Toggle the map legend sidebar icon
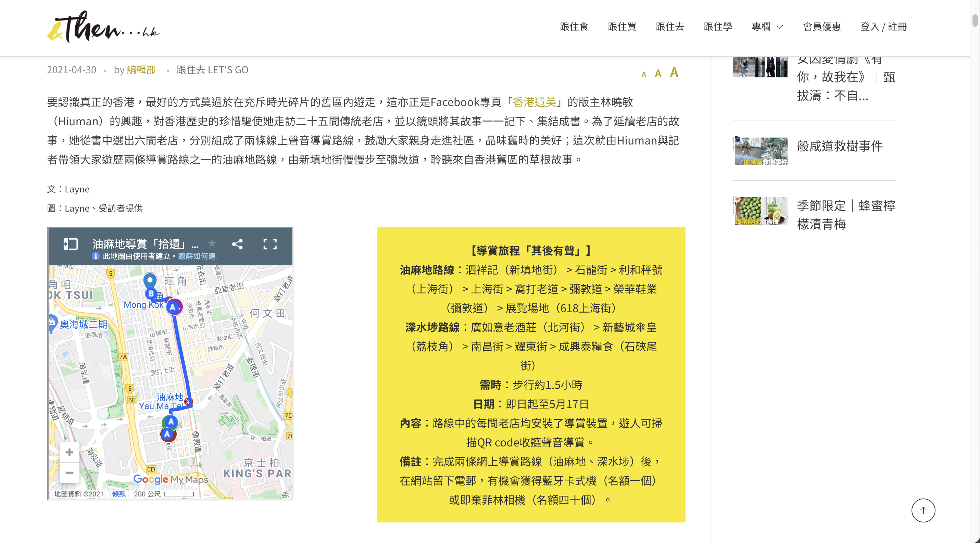 71,244
